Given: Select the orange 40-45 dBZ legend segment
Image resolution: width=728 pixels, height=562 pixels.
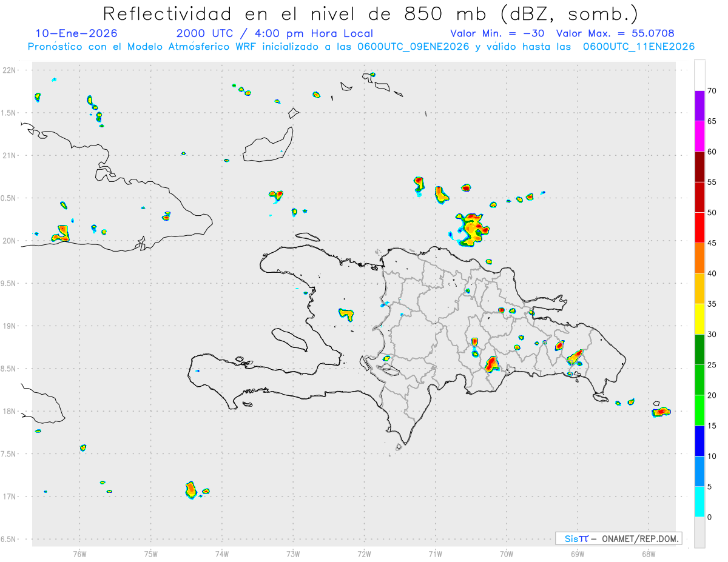Looking at the screenshot, I should [x=700, y=258].
